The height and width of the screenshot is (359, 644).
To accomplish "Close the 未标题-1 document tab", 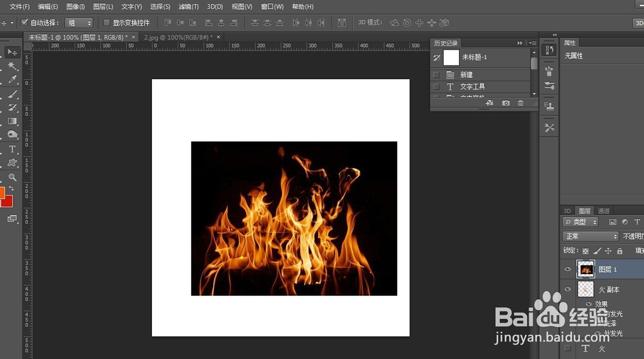I will tap(133, 37).
